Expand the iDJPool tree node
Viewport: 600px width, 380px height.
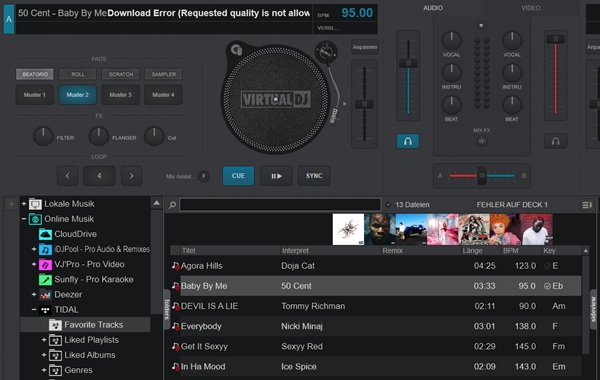pos(34,250)
